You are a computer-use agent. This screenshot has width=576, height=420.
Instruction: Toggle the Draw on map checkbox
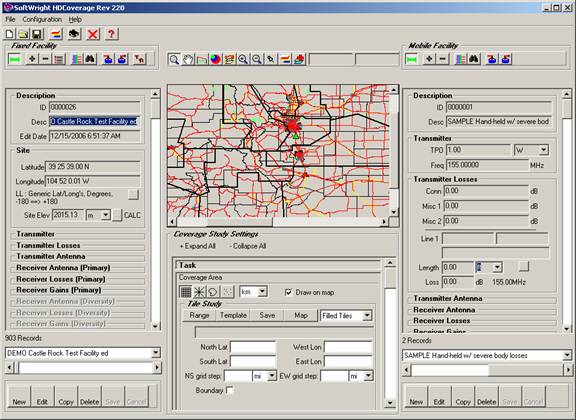click(288, 292)
